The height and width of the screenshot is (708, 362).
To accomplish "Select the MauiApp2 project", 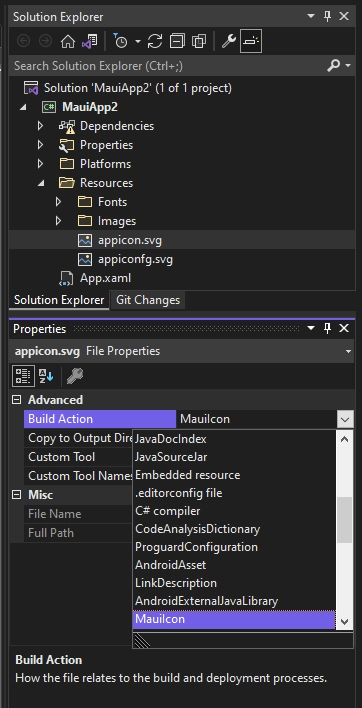I will point(89,107).
